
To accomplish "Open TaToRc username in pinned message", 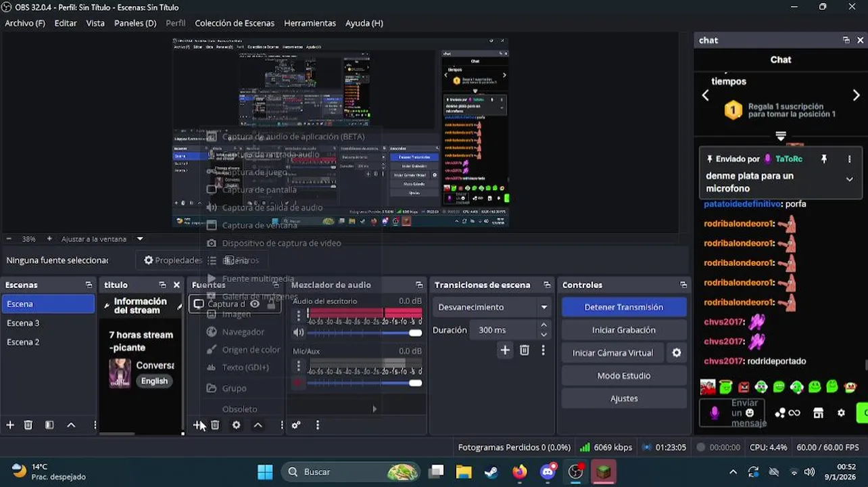I will pyautogui.click(x=789, y=159).
